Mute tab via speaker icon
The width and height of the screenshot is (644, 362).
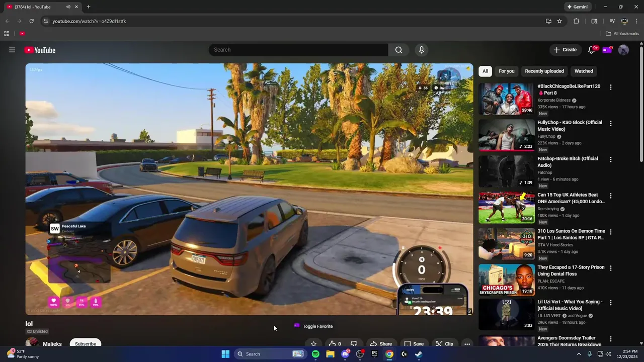[x=68, y=7]
